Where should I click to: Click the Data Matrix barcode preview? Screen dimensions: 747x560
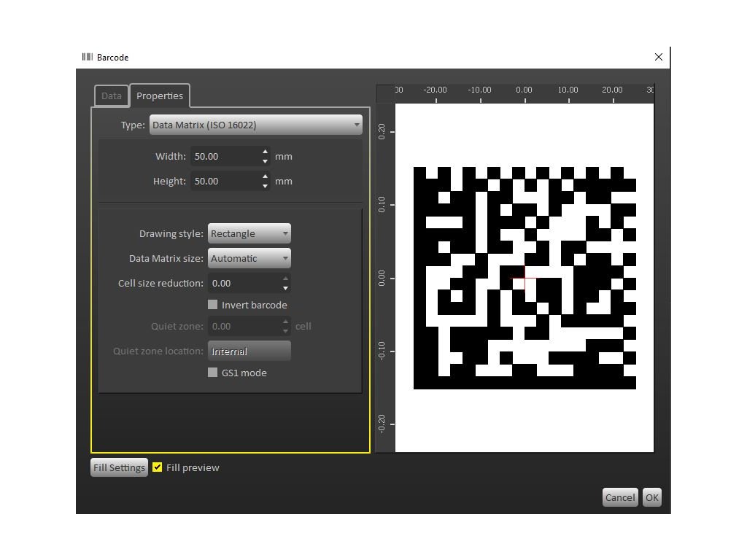(x=525, y=278)
